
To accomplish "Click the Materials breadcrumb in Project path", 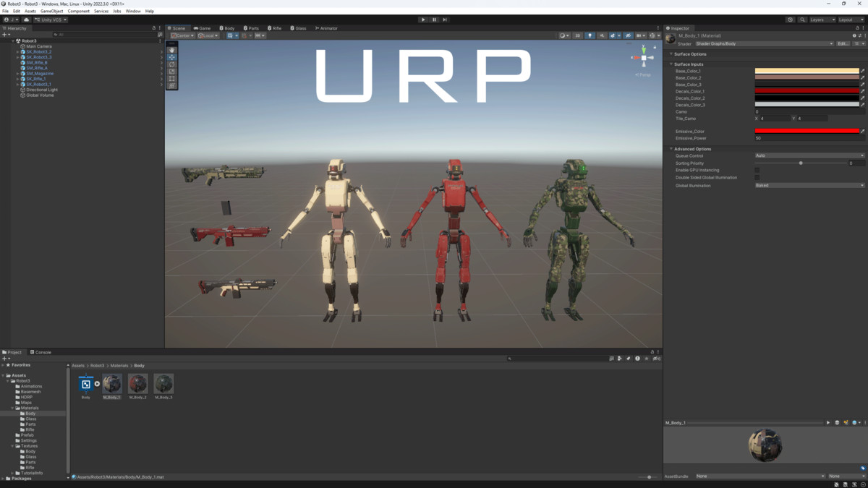I will [119, 366].
